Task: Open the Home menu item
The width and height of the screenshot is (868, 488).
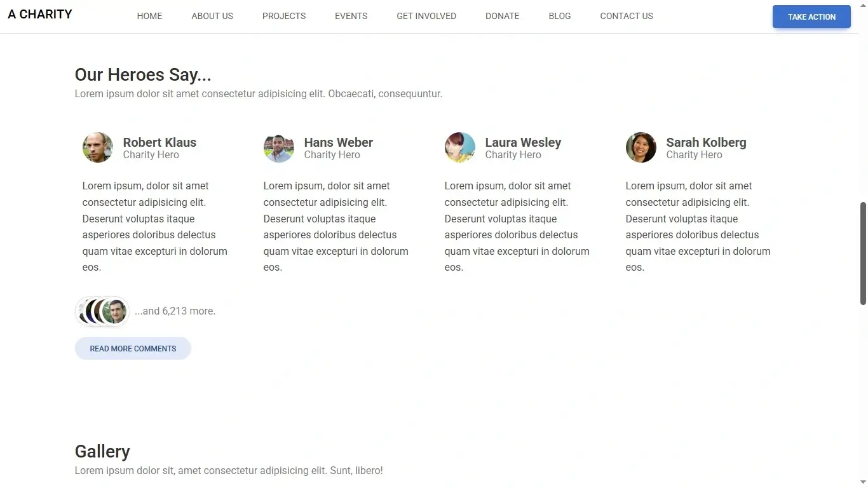Action: tap(149, 16)
